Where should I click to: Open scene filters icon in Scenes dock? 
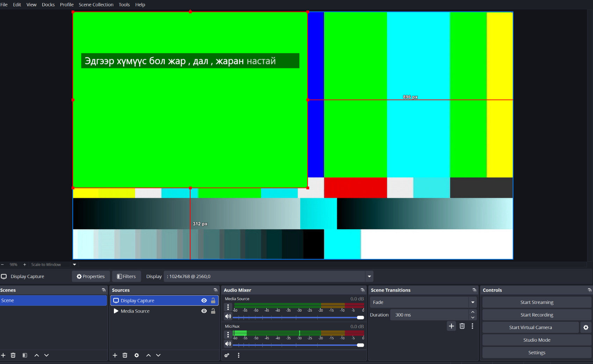click(25, 355)
